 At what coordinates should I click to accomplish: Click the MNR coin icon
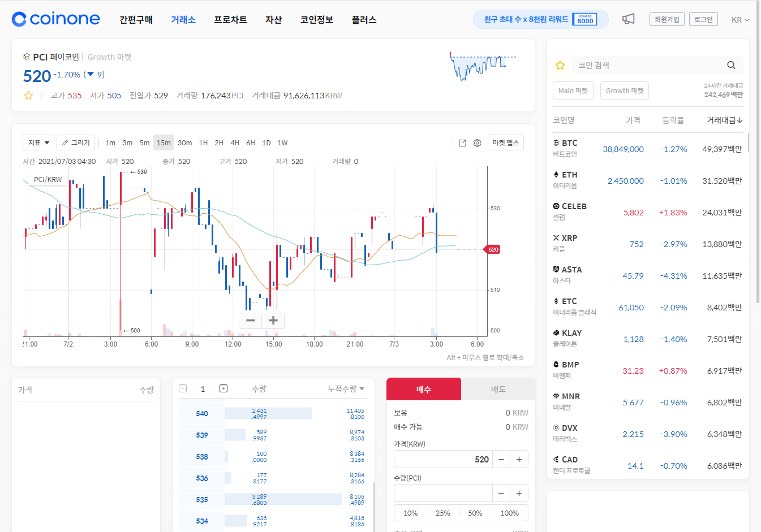click(556, 396)
